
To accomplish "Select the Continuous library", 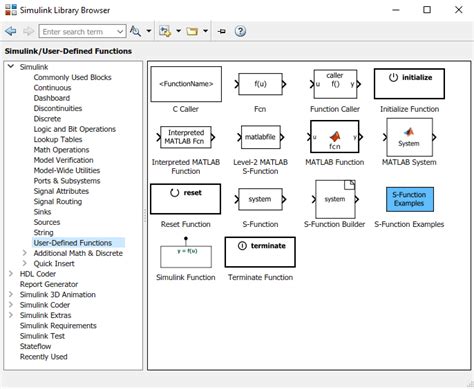I will coord(52,88).
